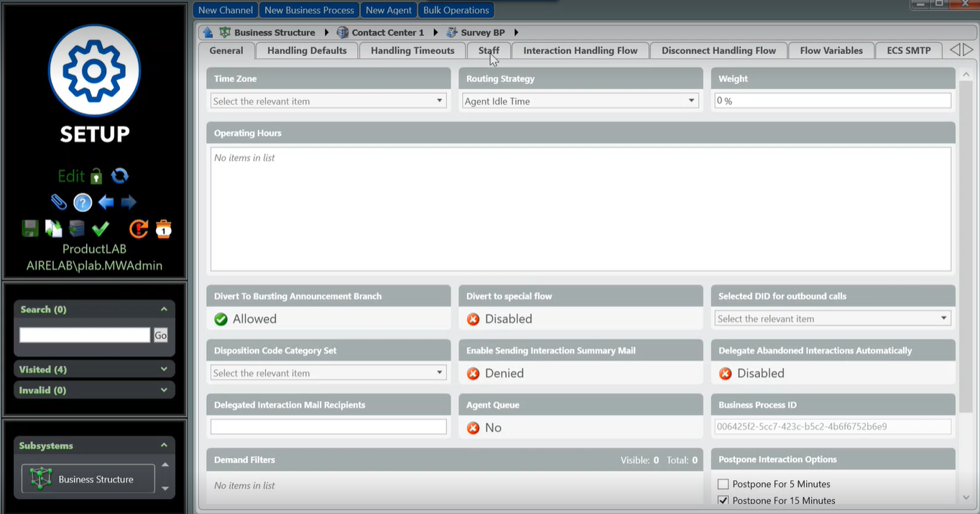This screenshot has width=980, height=514.
Task: Open the Handling Timeouts tab
Action: click(x=412, y=50)
